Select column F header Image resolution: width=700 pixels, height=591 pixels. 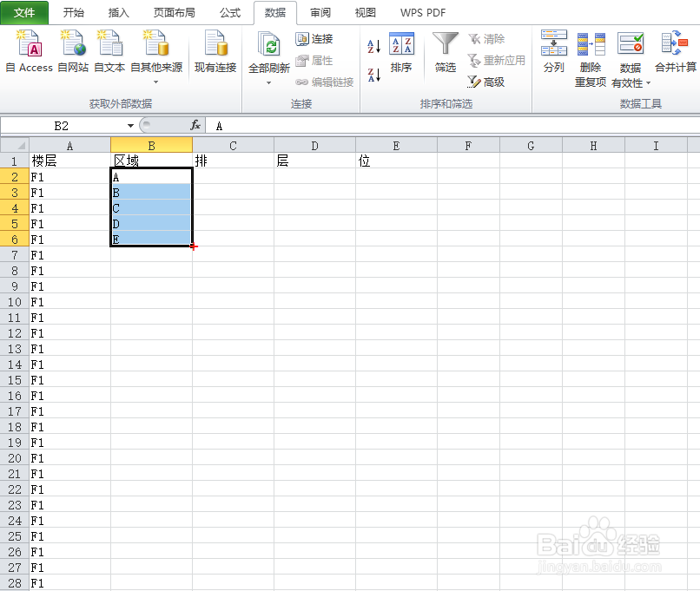(x=468, y=146)
